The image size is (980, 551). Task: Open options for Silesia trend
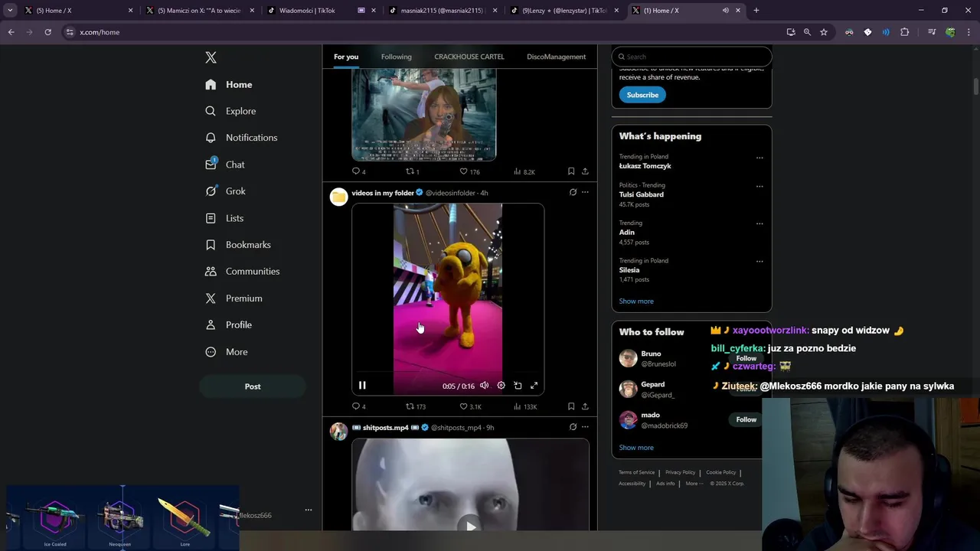click(759, 261)
